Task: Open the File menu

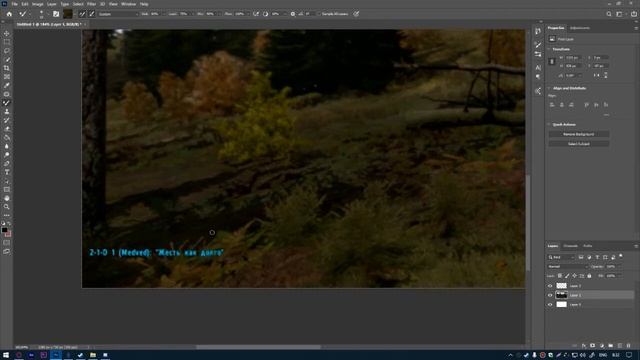Action: tap(14, 4)
